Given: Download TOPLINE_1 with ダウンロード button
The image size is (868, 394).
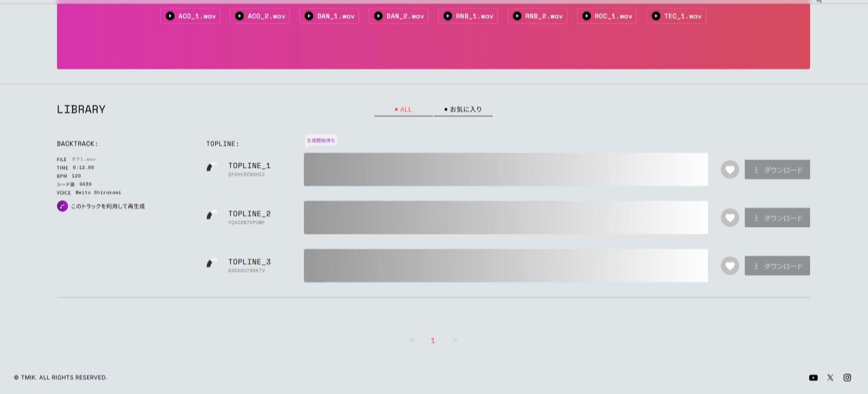Looking at the screenshot, I should [777, 170].
